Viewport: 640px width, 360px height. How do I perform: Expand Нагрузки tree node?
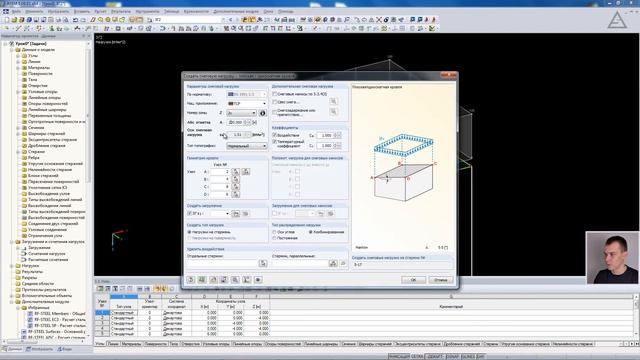pos(12,266)
